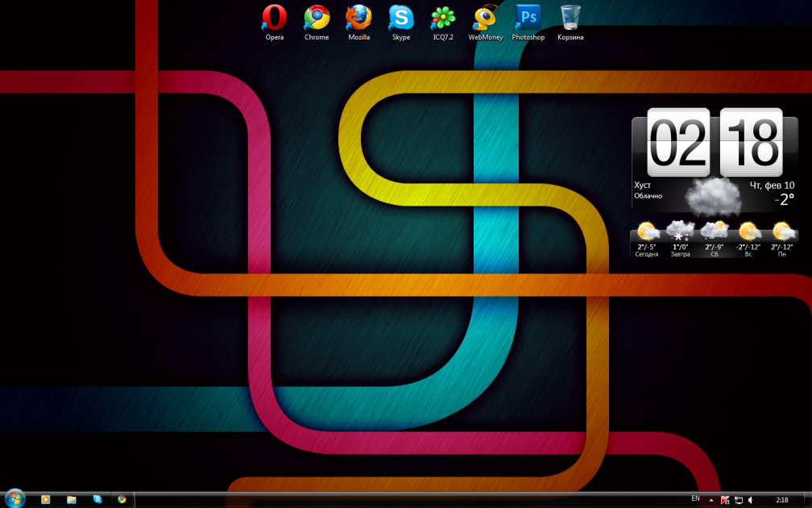Image resolution: width=812 pixels, height=508 pixels.
Task: Click the Skype icon pinned to the taskbar
Action: (97, 500)
